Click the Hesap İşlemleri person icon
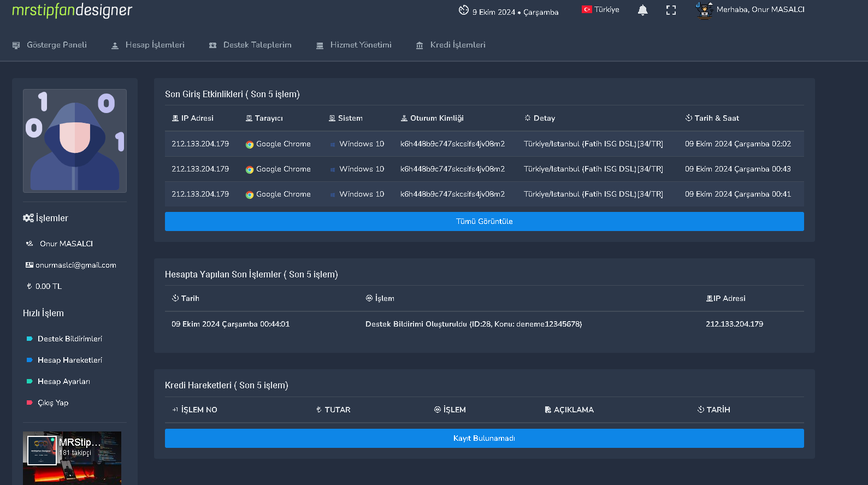This screenshot has width=868, height=485. pos(115,45)
